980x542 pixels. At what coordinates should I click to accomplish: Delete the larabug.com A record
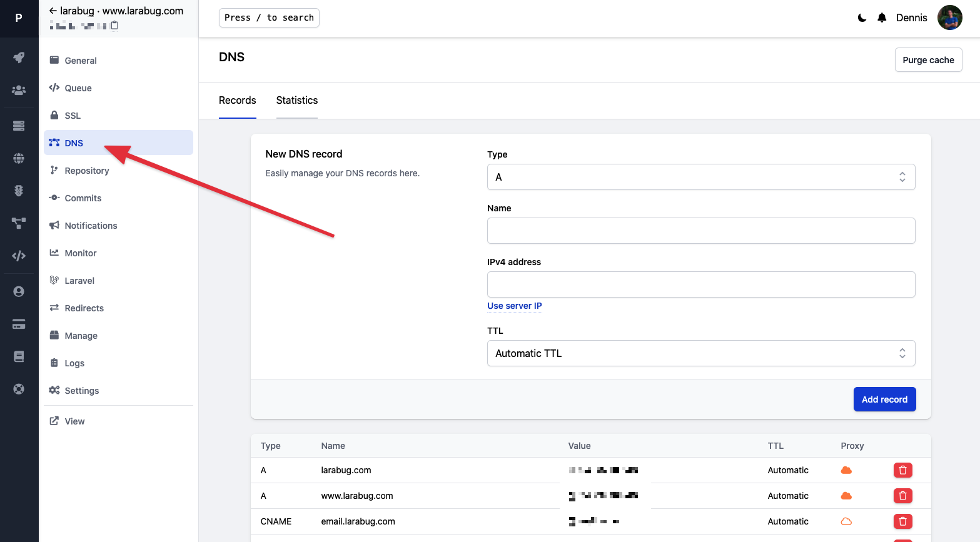pos(903,470)
